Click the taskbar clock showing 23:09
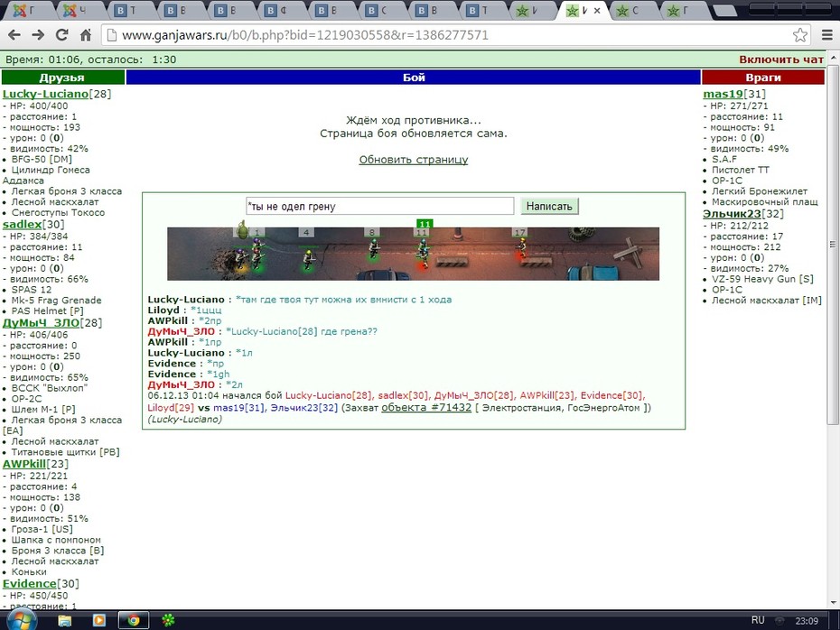 pyautogui.click(x=807, y=621)
